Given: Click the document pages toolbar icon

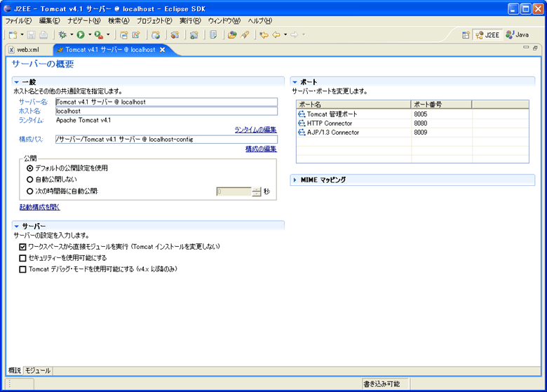Looking at the screenshot, I should (213, 35).
